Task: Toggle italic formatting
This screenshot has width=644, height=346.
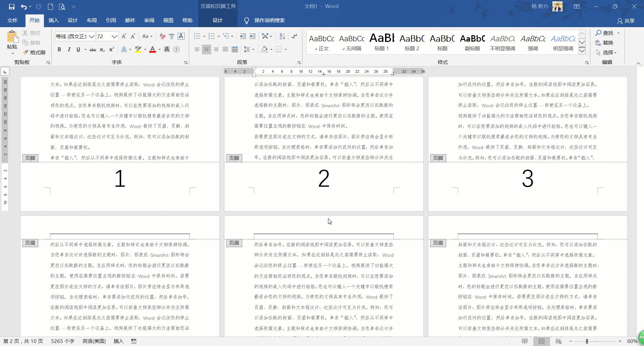Action: pyautogui.click(x=69, y=49)
